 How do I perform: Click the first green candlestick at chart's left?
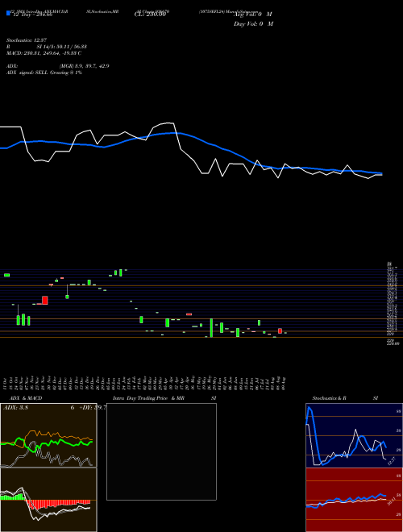coord(6,275)
